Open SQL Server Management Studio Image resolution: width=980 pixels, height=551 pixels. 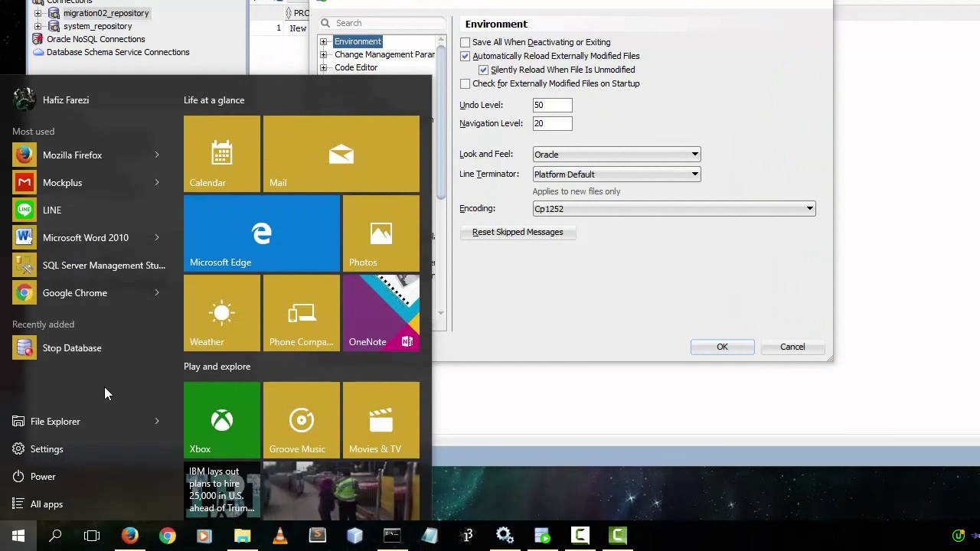coord(89,265)
